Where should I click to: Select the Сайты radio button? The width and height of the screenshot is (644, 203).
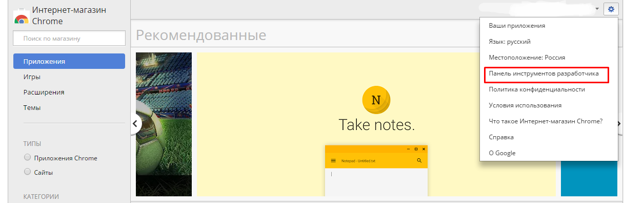click(28, 172)
